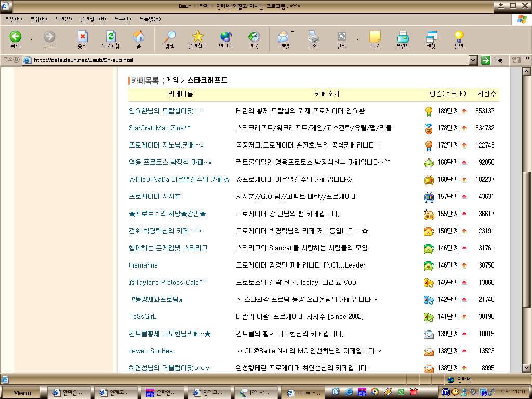The image size is (532, 399).
Task: Open the 토론 note icon
Action: [x=375, y=39]
